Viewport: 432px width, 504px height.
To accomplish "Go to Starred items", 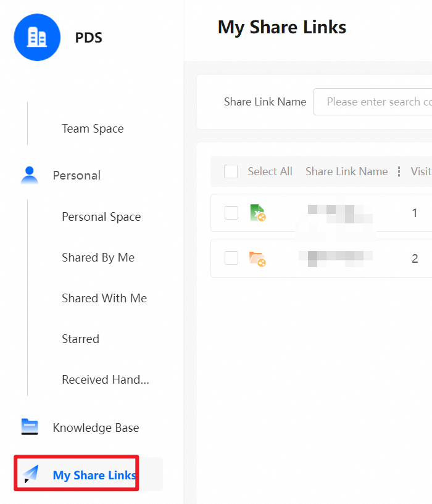I will [80, 339].
